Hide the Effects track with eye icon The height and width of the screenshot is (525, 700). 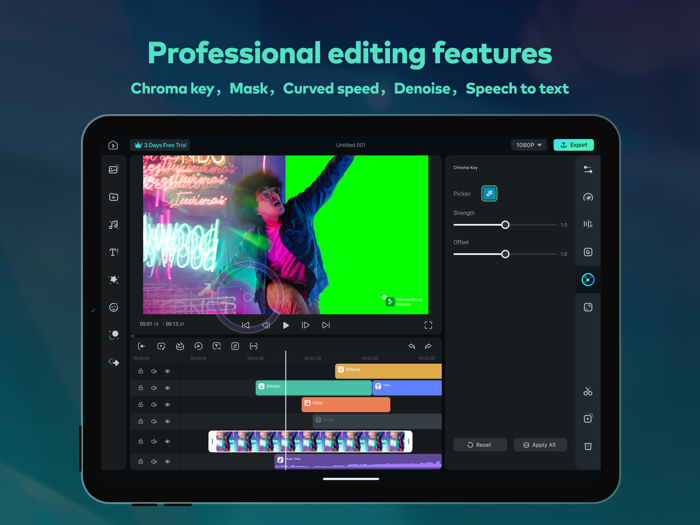[167, 371]
